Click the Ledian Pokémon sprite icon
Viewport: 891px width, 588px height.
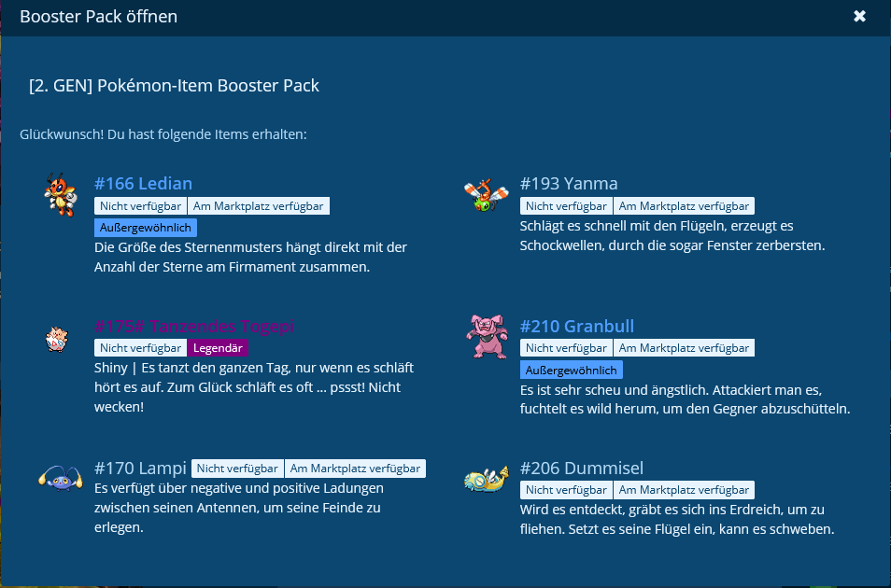pyautogui.click(x=61, y=194)
